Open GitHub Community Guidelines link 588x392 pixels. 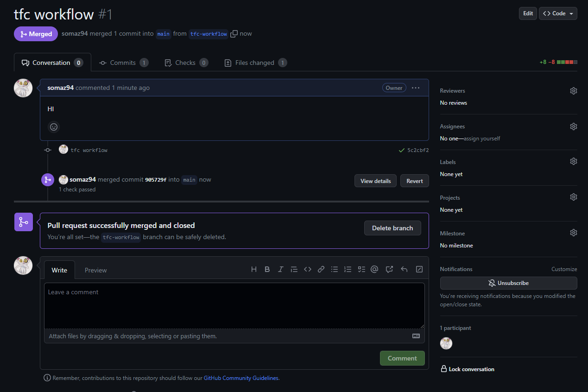241,378
